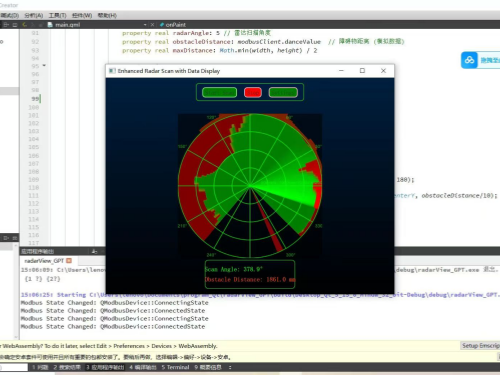Open the 4 编译输出 pane
Screen dimensions: 500x375
pyautogui.click(x=143, y=367)
